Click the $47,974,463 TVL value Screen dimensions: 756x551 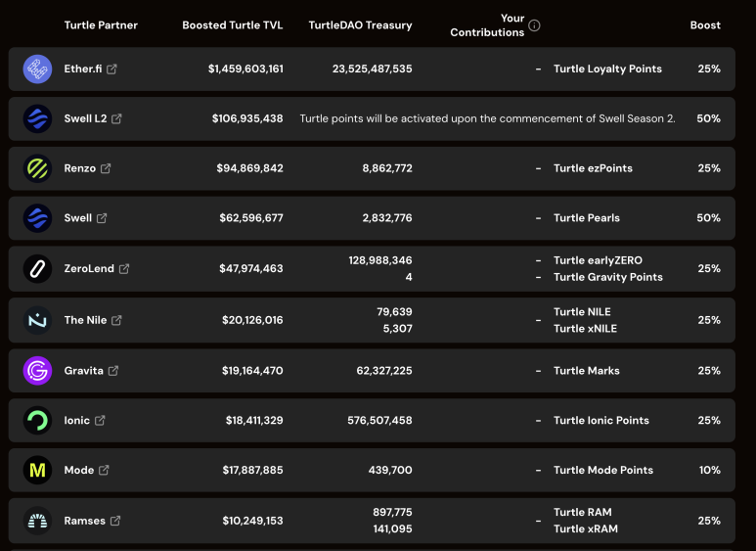coord(251,269)
